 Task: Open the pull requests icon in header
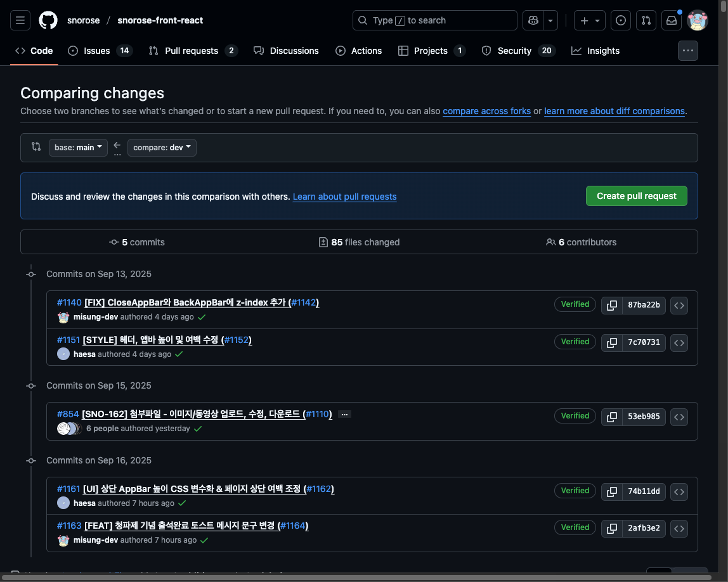tap(646, 20)
